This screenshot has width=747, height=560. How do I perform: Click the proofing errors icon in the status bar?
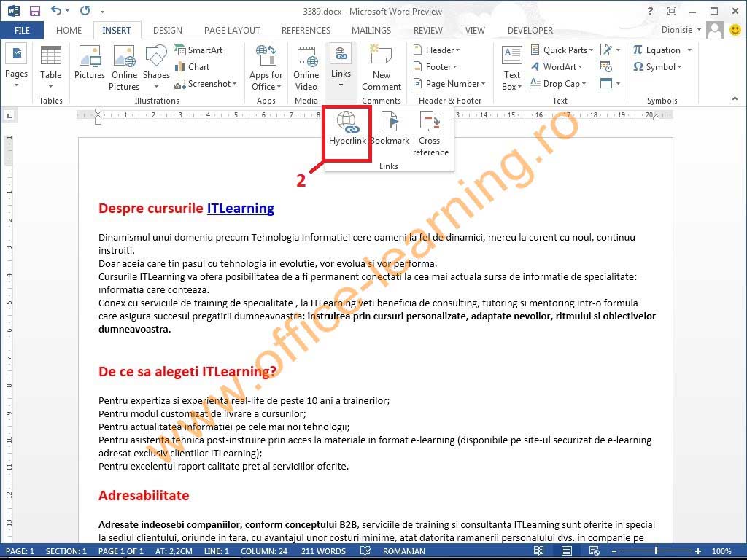coord(365,551)
